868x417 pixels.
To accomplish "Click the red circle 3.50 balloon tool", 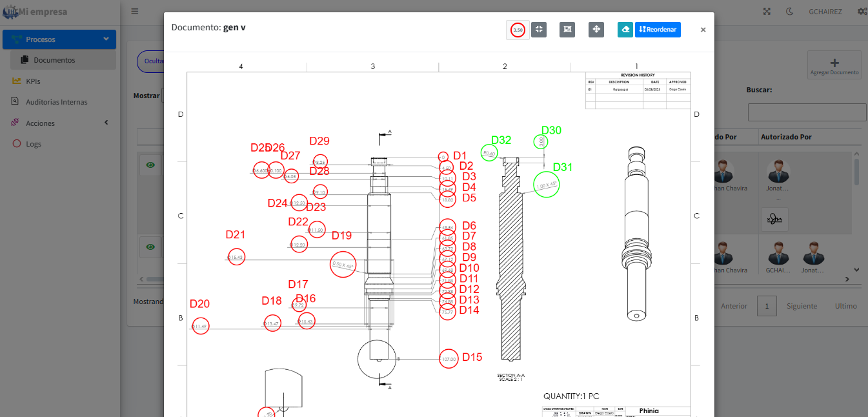I will point(518,30).
